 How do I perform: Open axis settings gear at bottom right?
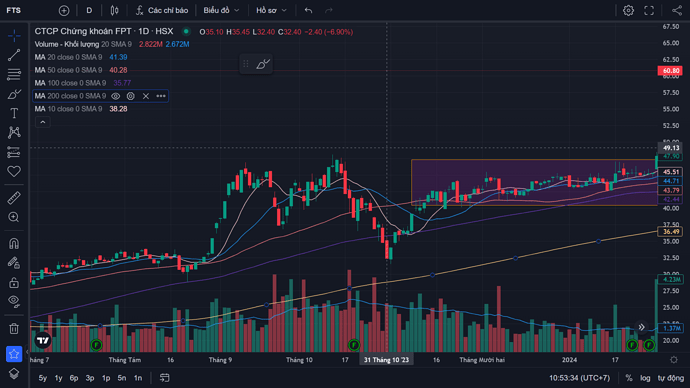point(674,360)
